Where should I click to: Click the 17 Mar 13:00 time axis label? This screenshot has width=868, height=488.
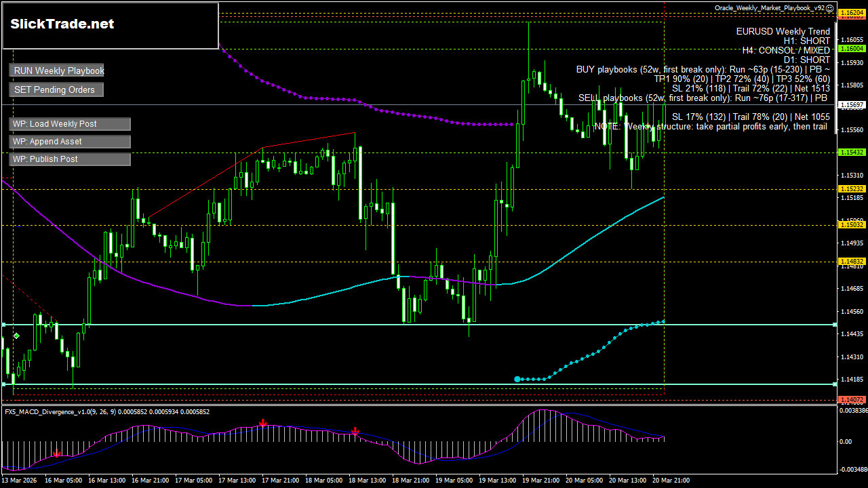237,481
